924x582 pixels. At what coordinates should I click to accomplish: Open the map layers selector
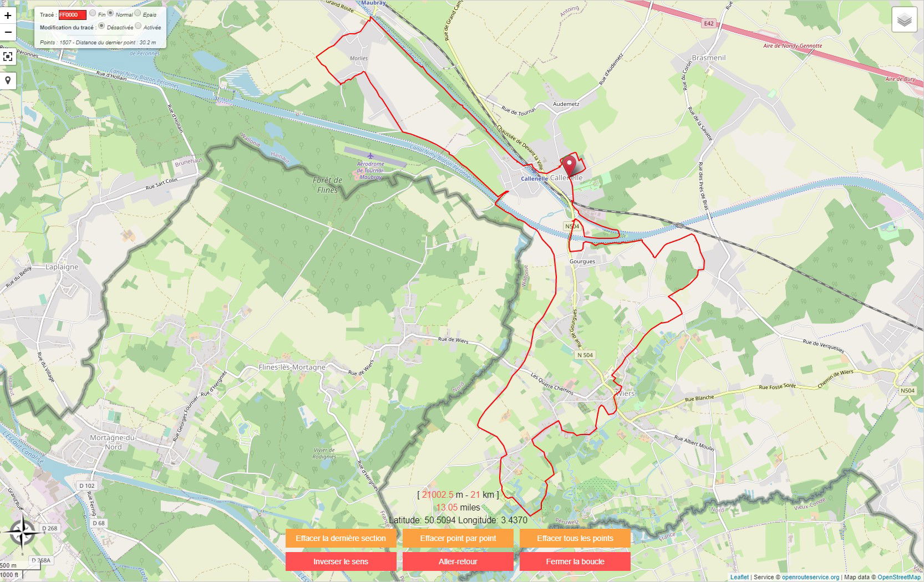(x=904, y=20)
